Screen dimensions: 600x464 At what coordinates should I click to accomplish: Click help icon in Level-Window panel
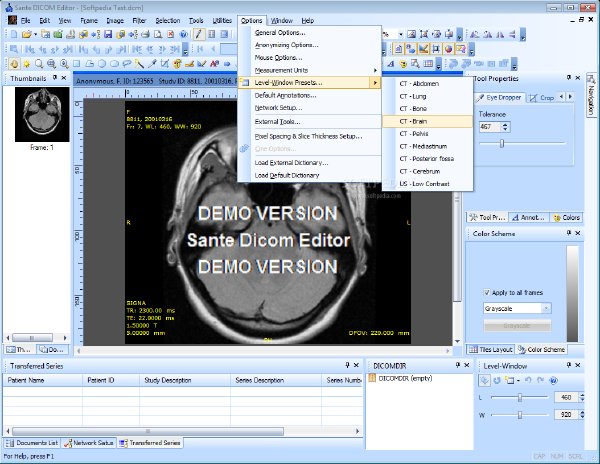pyautogui.click(x=553, y=381)
